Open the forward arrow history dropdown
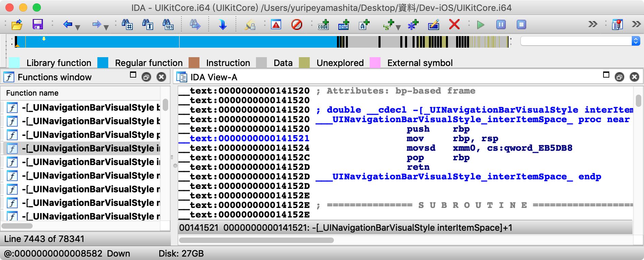The height and width of the screenshot is (260, 644). (x=106, y=27)
